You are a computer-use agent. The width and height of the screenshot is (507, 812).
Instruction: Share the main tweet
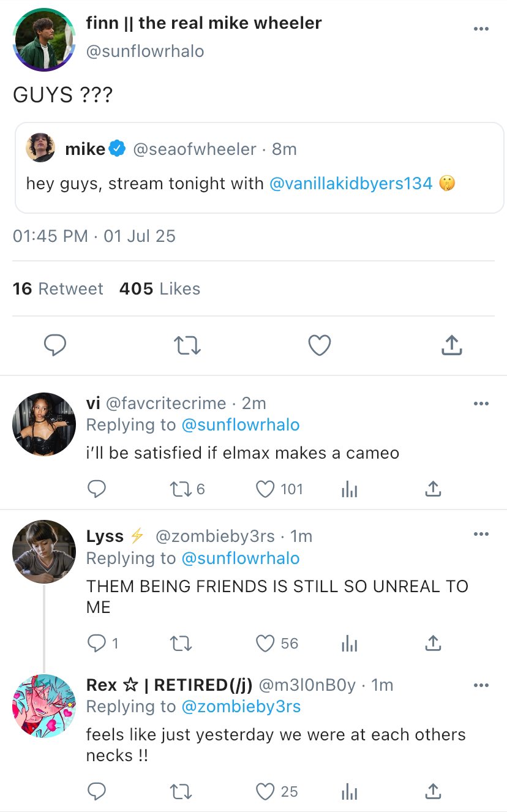(451, 346)
